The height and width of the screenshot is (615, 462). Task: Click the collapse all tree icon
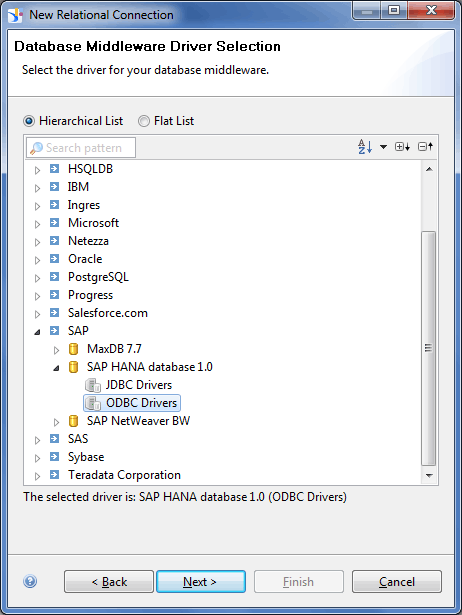[x=426, y=147]
